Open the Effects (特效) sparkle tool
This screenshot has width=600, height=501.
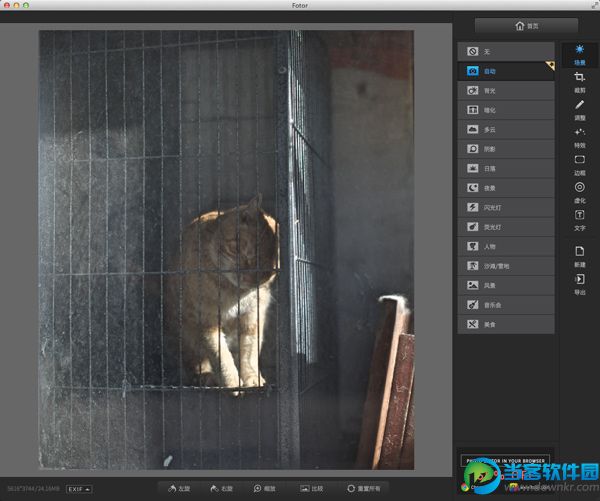[x=579, y=138]
